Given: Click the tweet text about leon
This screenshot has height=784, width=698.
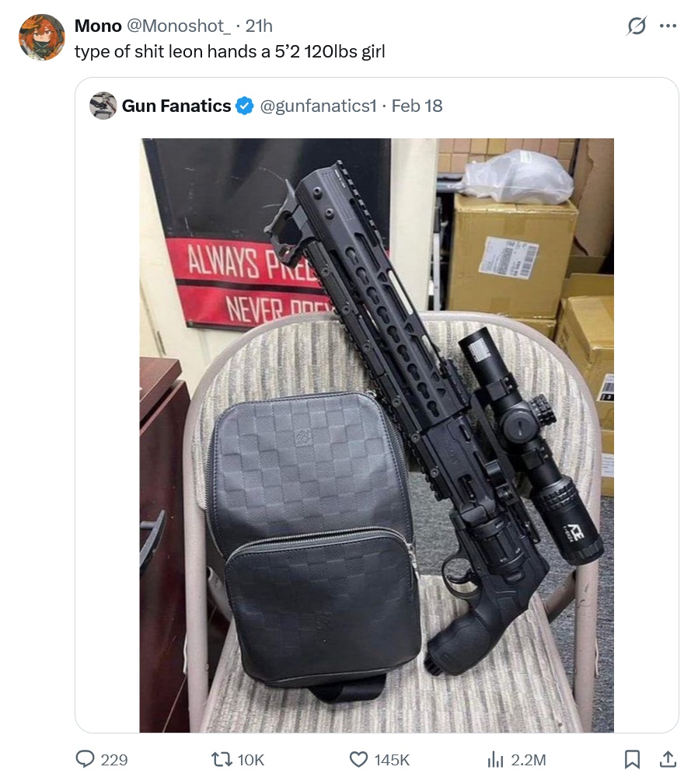Looking at the screenshot, I should pos(229,52).
